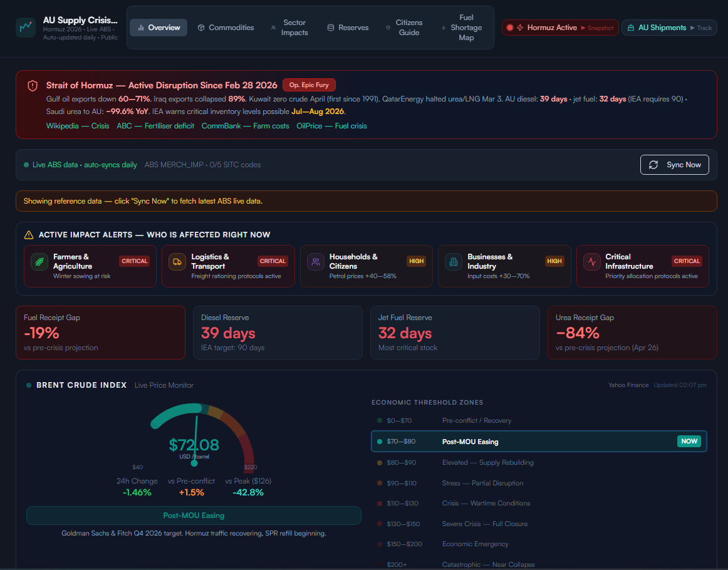Click the people icon beside Sector Impacts
This screenshot has height=570, width=728.
[x=273, y=28]
